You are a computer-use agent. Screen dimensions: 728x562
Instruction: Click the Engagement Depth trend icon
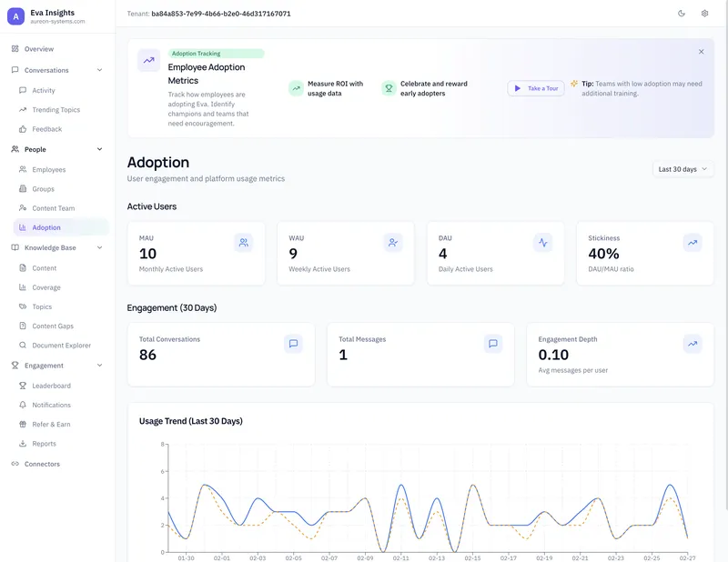tap(693, 344)
